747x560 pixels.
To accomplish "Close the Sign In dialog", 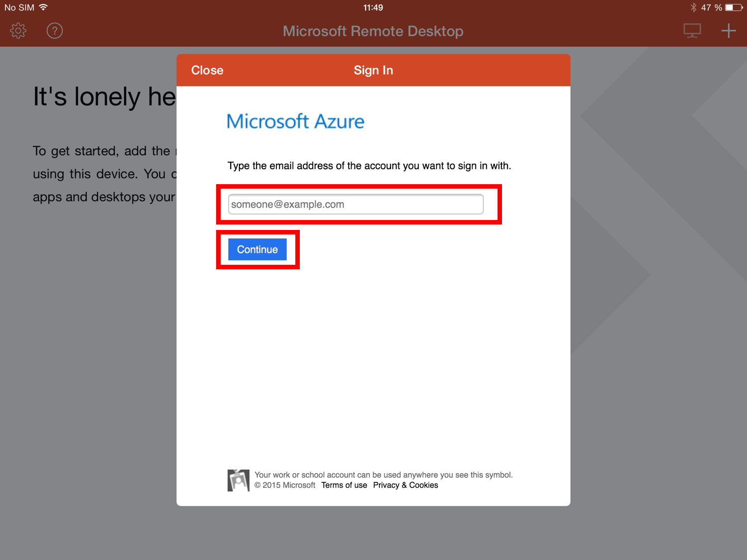I will (207, 70).
